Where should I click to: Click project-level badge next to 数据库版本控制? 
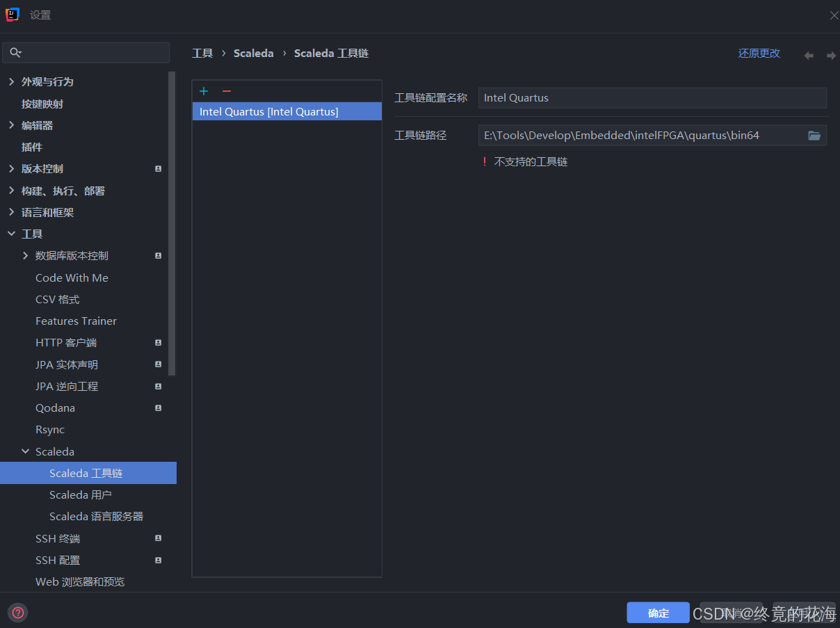[158, 256]
